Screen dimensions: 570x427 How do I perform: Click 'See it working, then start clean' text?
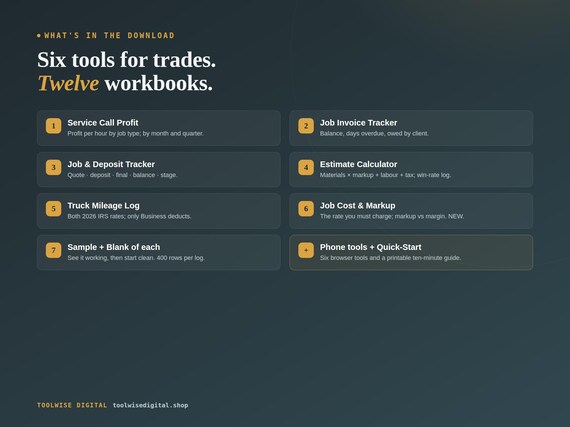136,258
